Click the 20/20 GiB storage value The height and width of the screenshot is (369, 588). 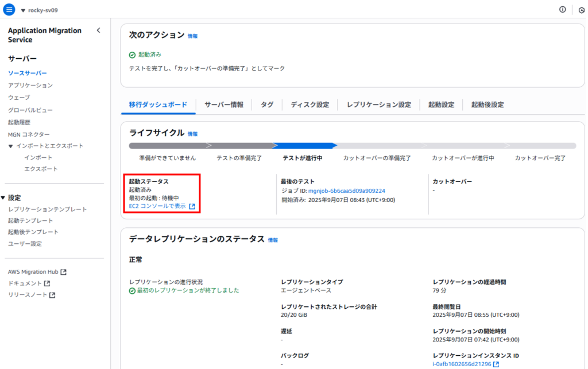tap(294, 315)
